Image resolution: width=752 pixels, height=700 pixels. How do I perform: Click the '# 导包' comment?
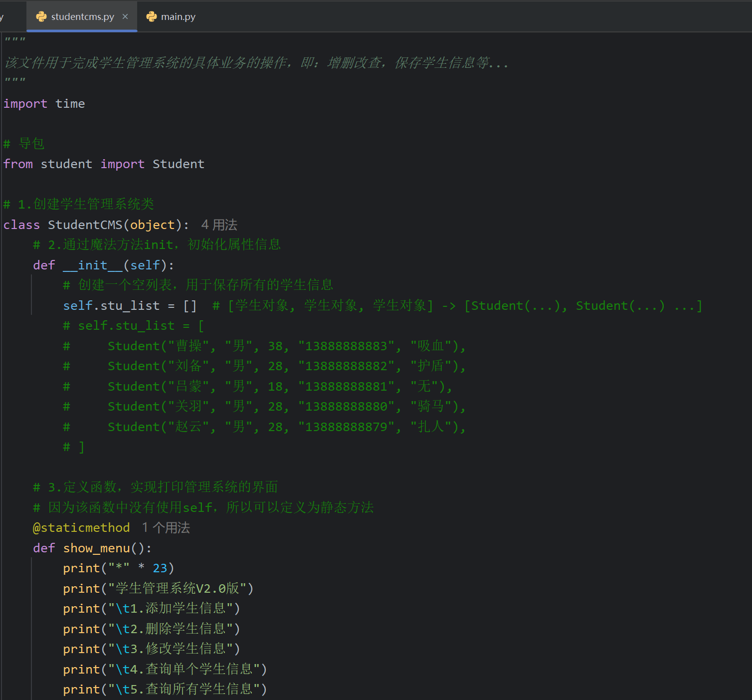pos(24,144)
